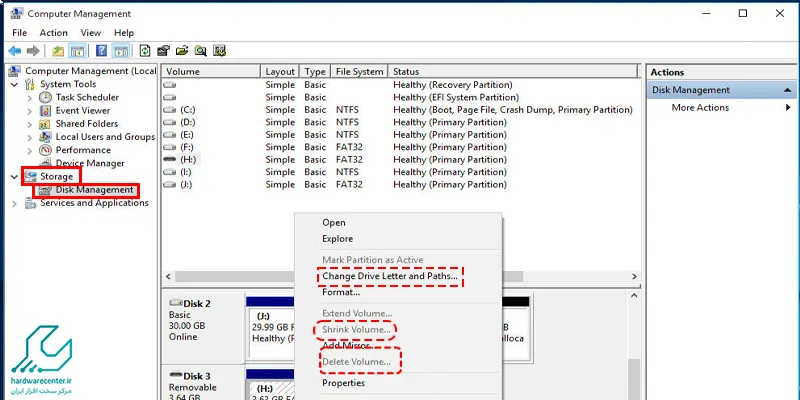Click the Performance icon in tree

(x=45, y=151)
